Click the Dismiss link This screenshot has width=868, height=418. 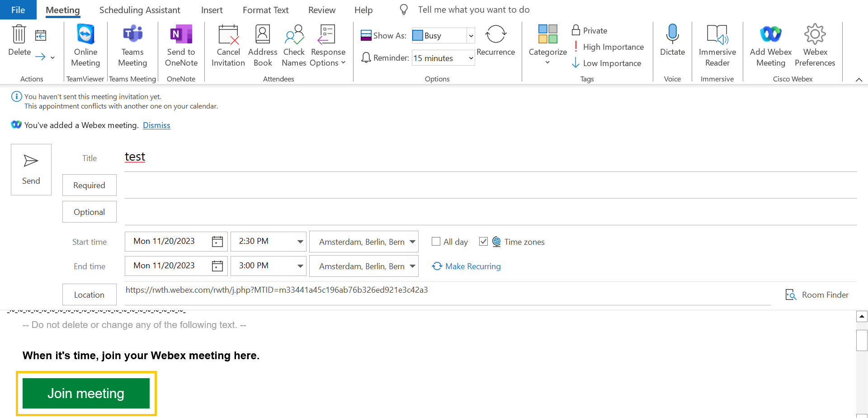[x=156, y=125]
